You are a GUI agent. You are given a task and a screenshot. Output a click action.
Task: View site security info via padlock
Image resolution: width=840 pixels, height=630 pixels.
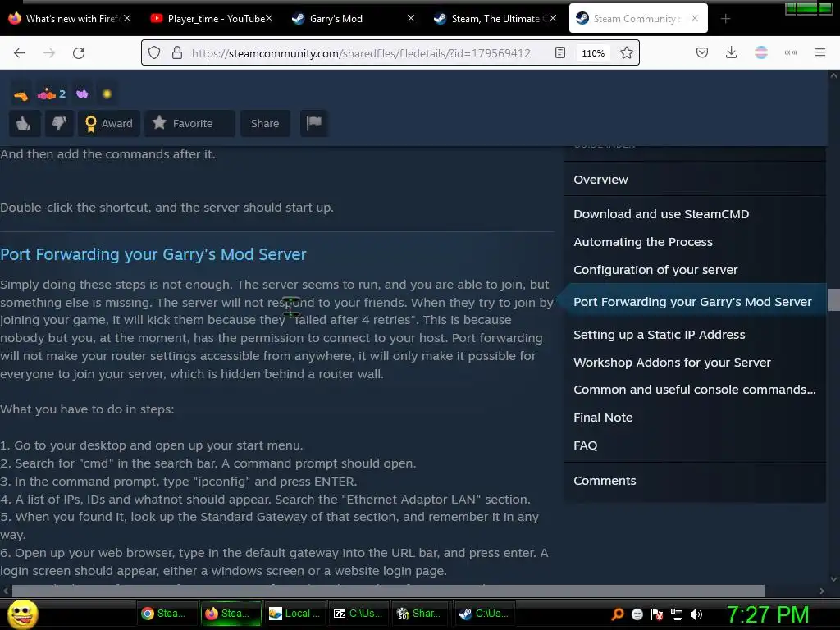pos(177,52)
